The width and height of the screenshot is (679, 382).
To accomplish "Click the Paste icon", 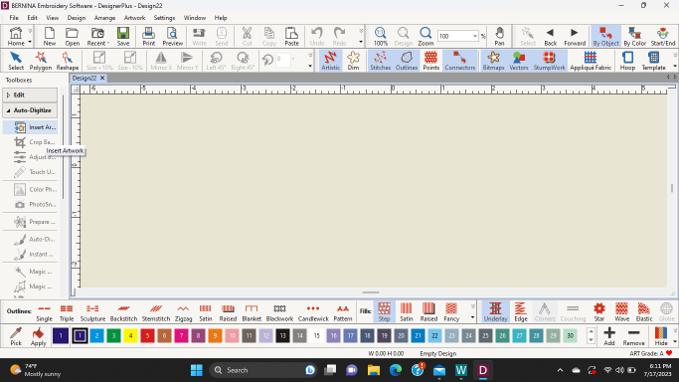I will point(291,37).
